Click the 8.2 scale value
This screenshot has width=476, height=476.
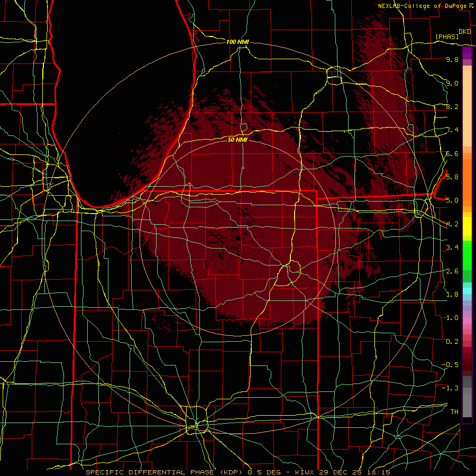tap(452, 106)
